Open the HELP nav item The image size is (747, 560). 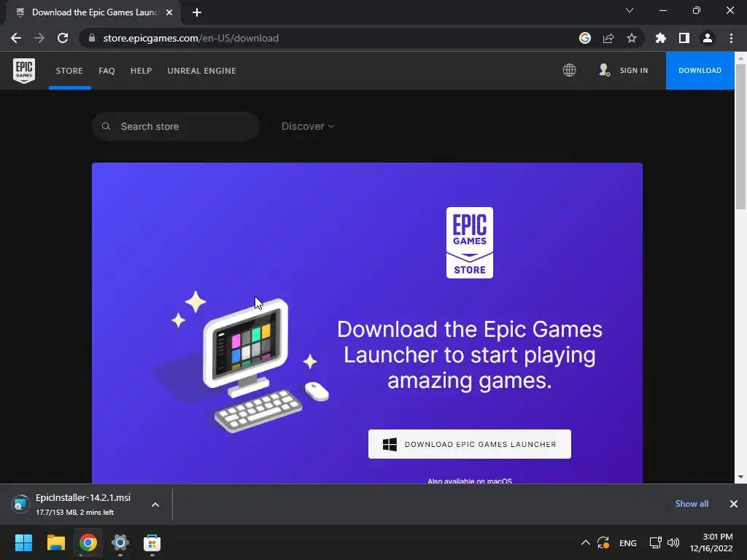click(x=141, y=71)
